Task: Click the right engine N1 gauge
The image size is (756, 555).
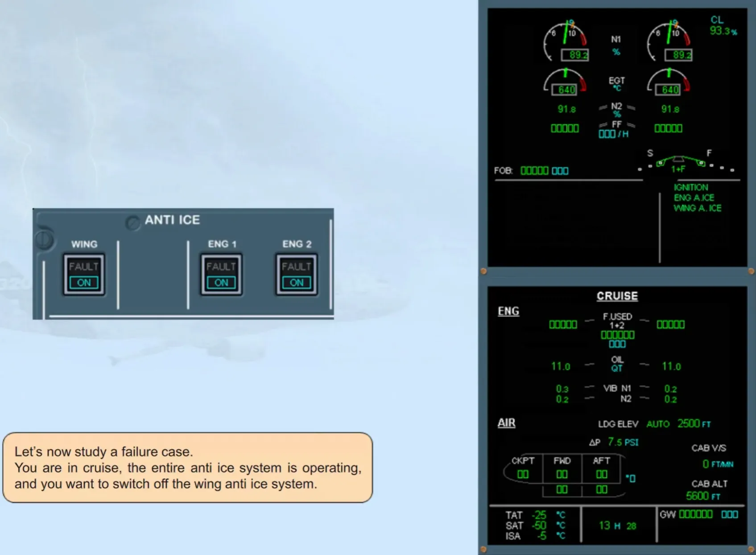Action: (x=669, y=41)
